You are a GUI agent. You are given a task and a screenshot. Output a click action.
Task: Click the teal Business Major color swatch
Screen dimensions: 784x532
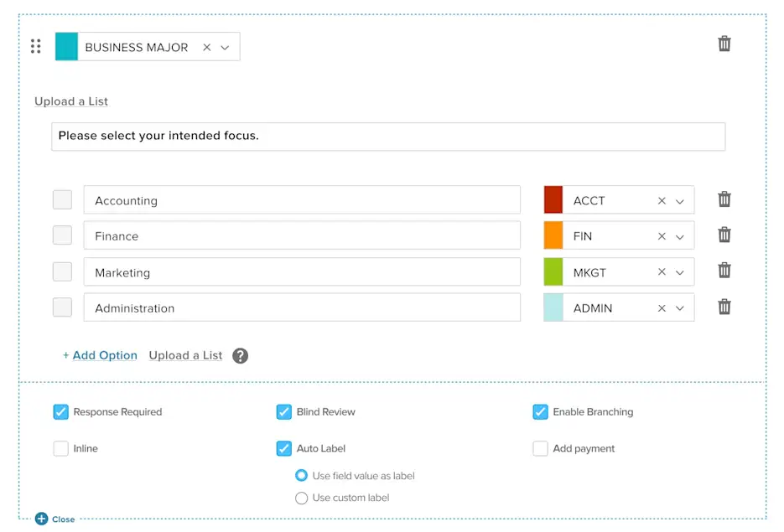pyautogui.click(x=66, y=46)
